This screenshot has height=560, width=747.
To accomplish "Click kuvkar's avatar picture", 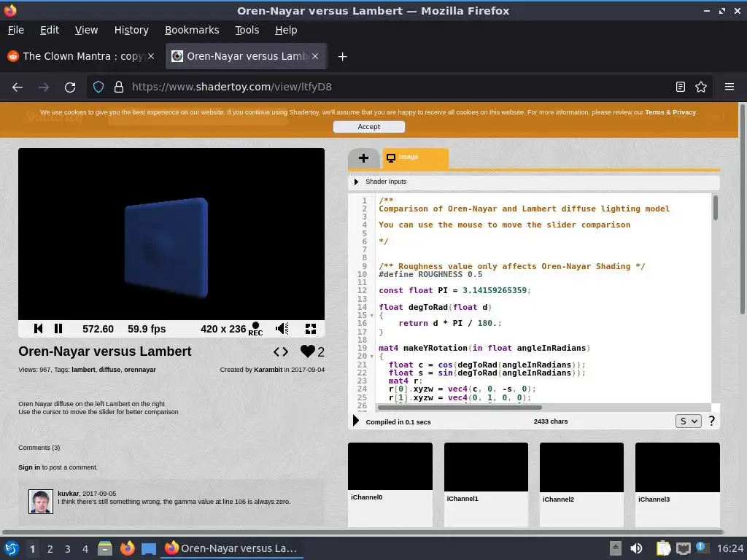I will coord(41,502).
